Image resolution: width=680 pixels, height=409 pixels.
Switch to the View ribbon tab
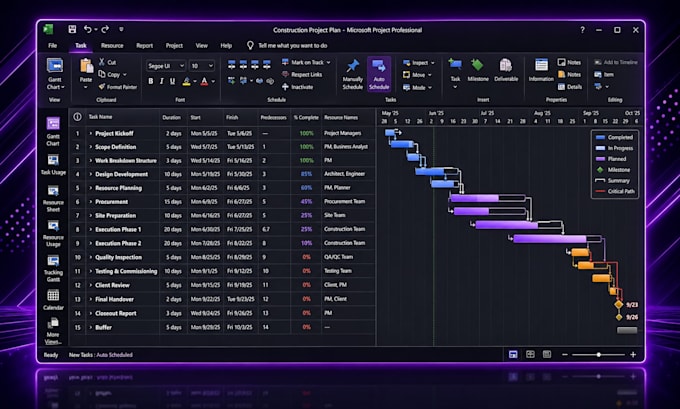pos(201,46)
